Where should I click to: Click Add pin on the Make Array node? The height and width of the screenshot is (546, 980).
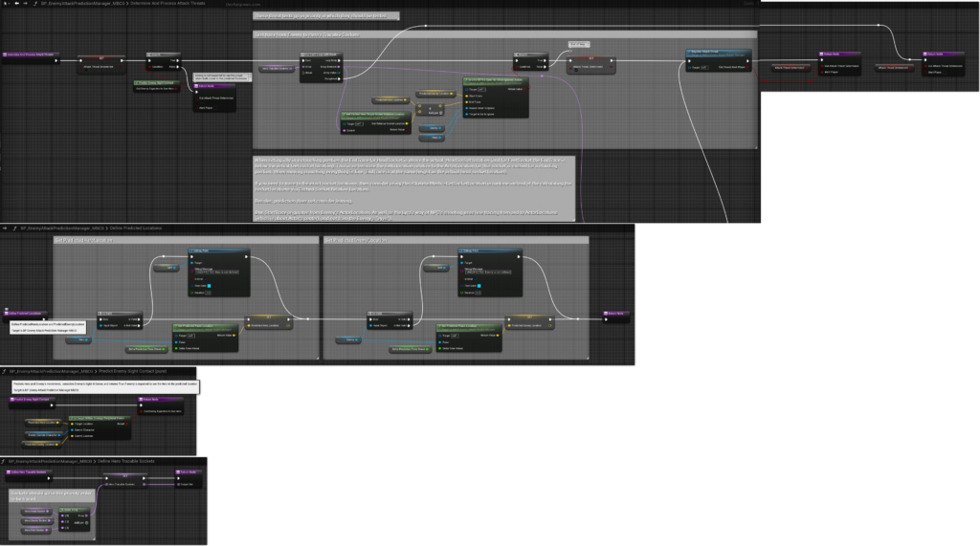[x=83, y=524]
